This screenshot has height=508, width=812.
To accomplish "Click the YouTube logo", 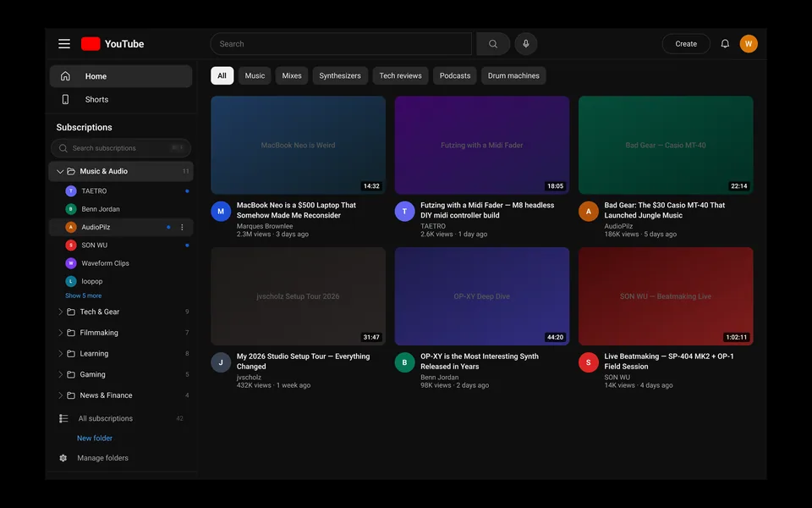I will pos(112,44).
